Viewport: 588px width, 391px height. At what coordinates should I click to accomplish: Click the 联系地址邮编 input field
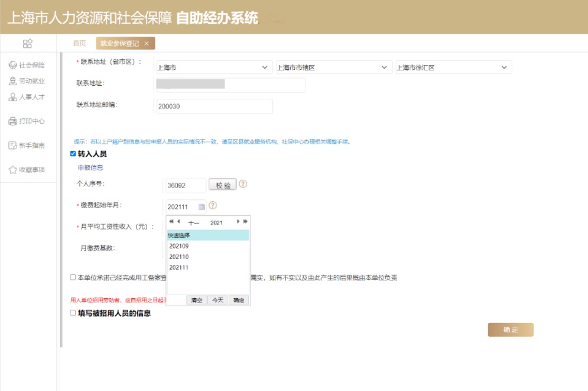pyautogui.click(x=214, y=106)
